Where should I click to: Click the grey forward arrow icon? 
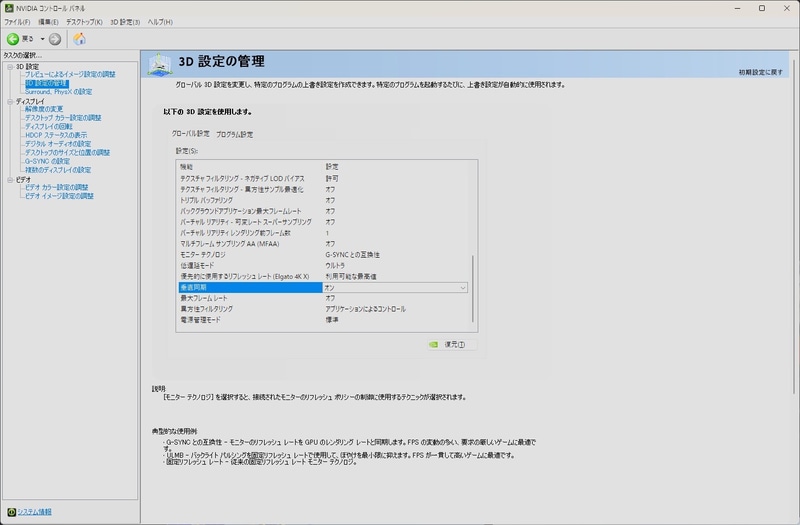point(55,39)
